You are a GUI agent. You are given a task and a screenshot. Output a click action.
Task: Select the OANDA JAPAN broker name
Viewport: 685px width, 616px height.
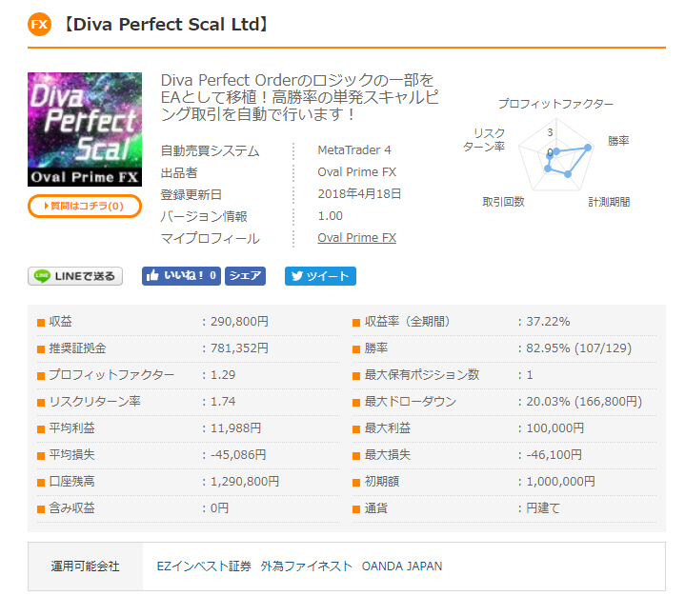pos(402,566)
